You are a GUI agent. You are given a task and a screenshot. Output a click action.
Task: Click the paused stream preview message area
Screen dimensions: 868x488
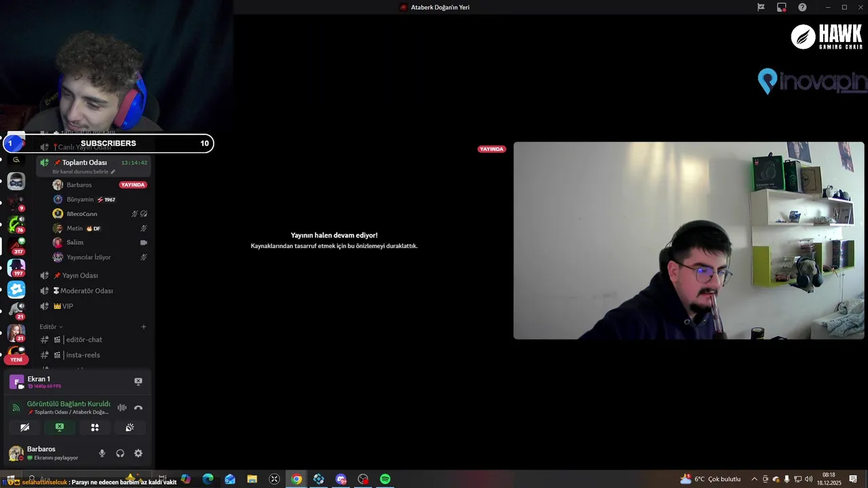click(334, 240)
